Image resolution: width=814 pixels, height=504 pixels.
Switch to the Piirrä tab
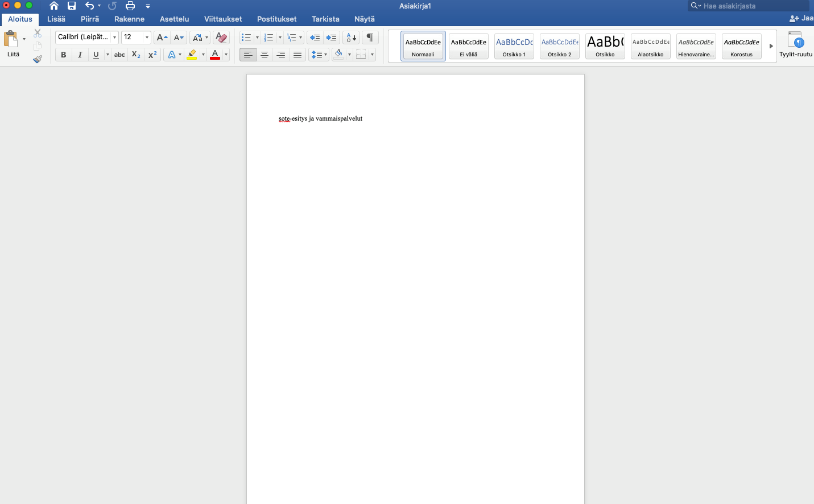click(x=90, y=19)
